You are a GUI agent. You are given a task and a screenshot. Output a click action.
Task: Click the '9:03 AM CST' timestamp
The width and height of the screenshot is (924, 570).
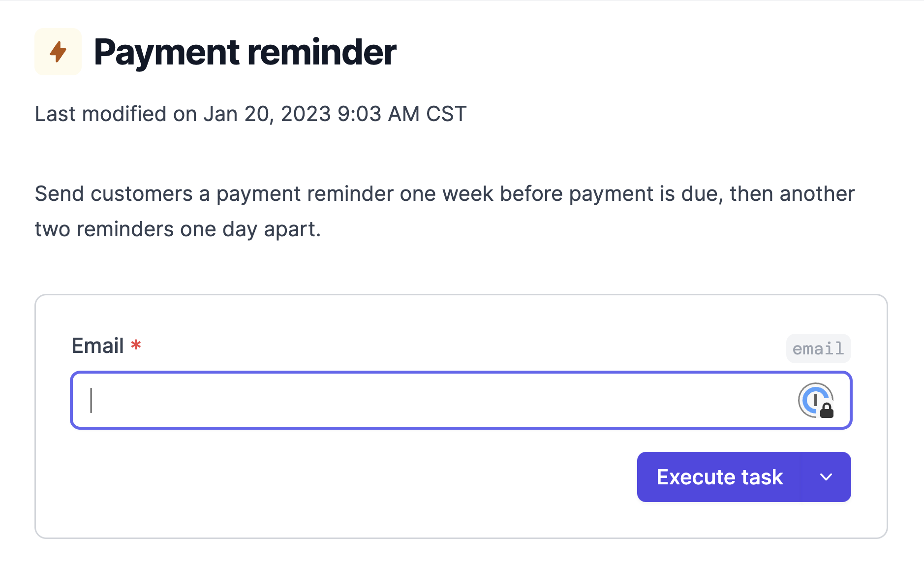point(402,114)
